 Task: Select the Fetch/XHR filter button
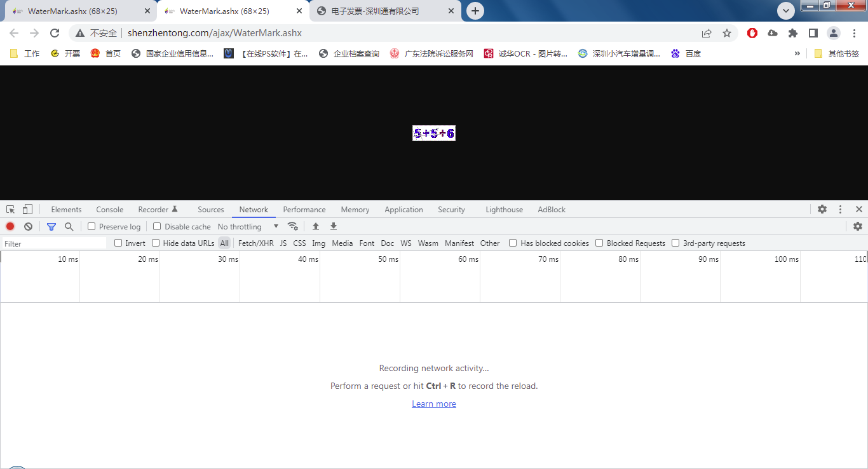(x=255, y=243)
